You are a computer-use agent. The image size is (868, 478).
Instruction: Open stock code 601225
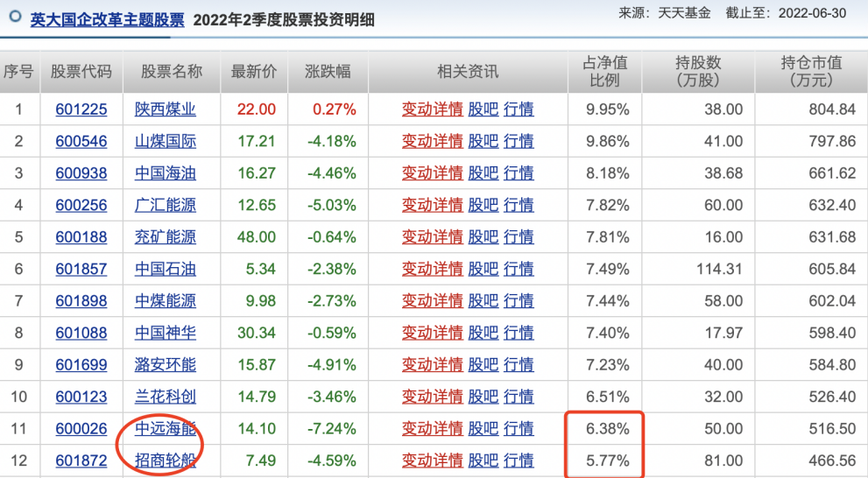coord(81,109)
